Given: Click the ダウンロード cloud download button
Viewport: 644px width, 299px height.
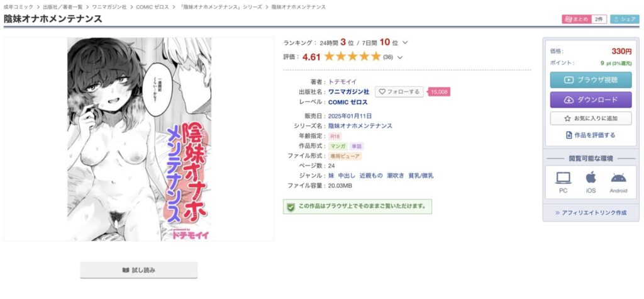Looking at the screenshot, I should (x=591, y=99).
